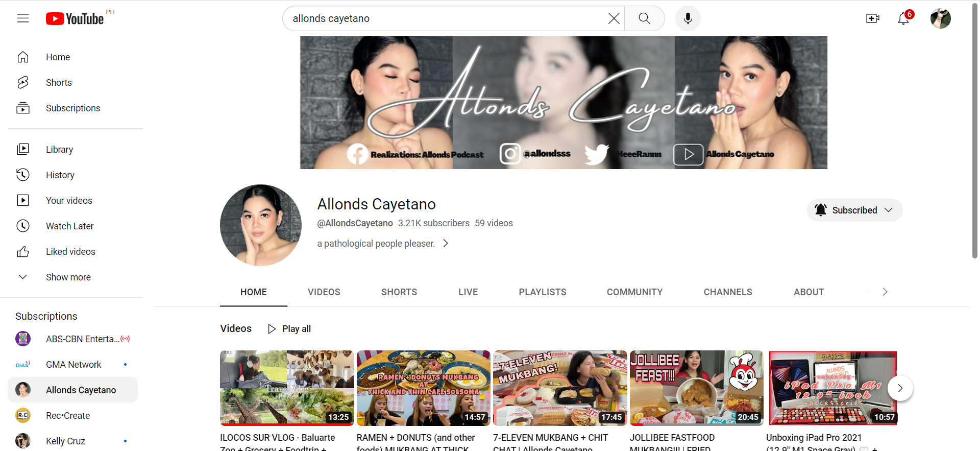Viewport: 980px width, 451px height.
Task: Open the Ilocos Sur vlog thumbnail
Action: click(287, 388)
